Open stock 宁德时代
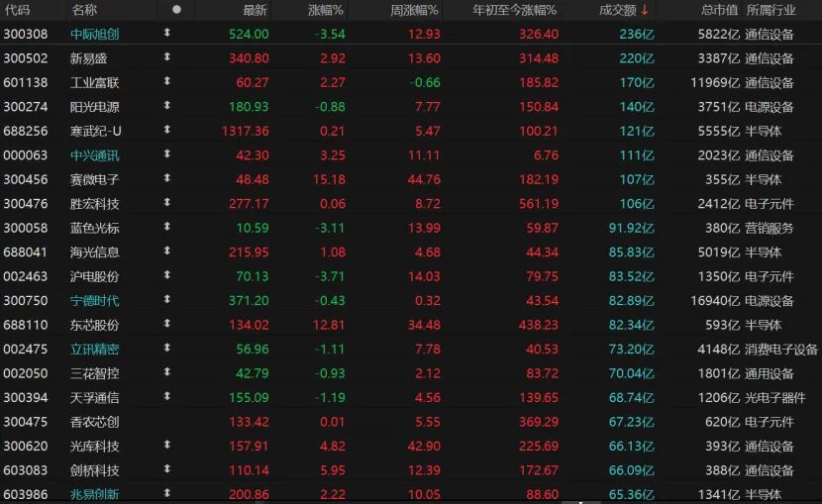Screen dimensions: 822x504 95,301
